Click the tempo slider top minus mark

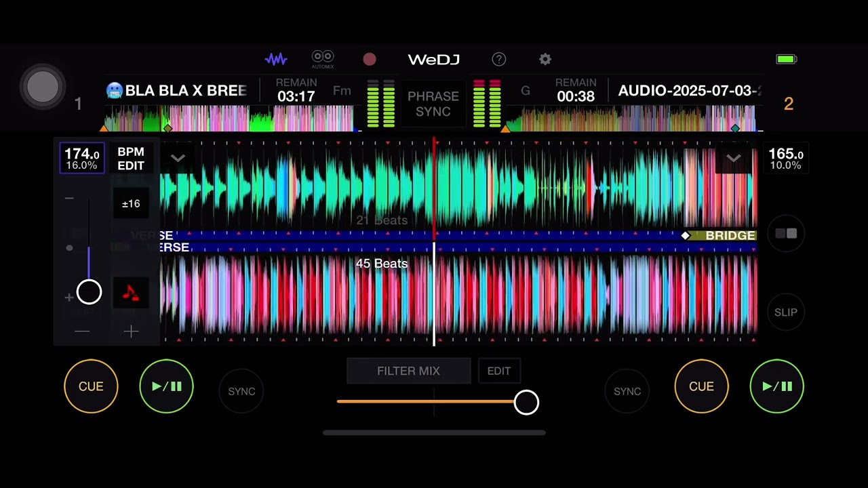click(x=69, y=198)
